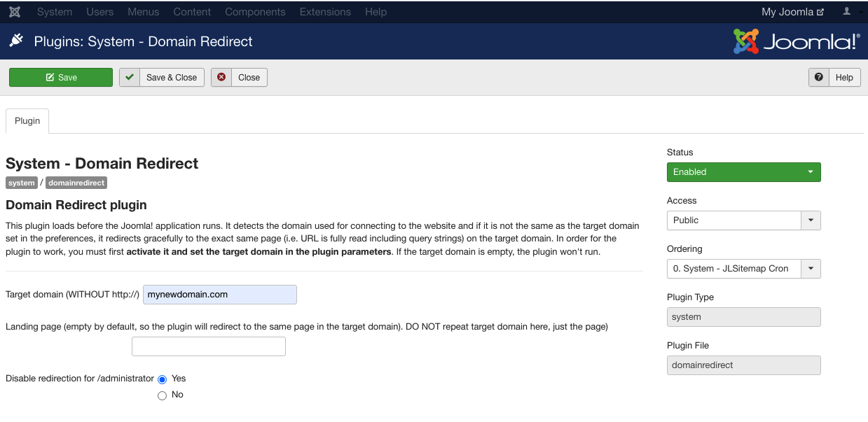Click the red X icon beside Close
Viewport: 868px width, 422px height.
pos(222,78)
